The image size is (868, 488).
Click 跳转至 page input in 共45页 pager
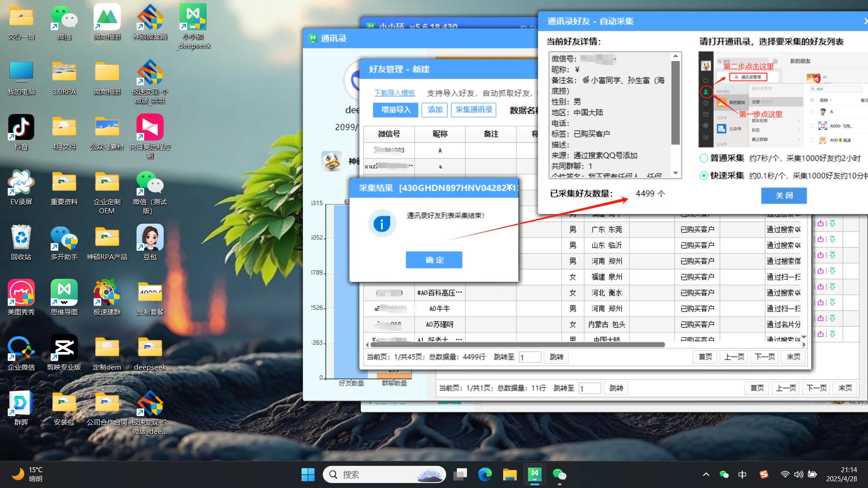530,357
